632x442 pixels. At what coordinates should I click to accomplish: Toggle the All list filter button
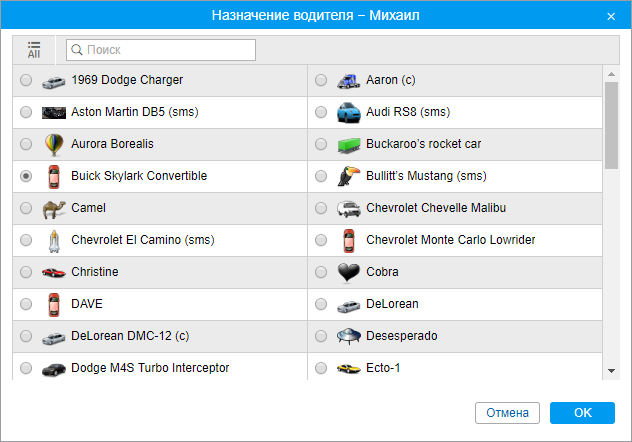[34, 50]
